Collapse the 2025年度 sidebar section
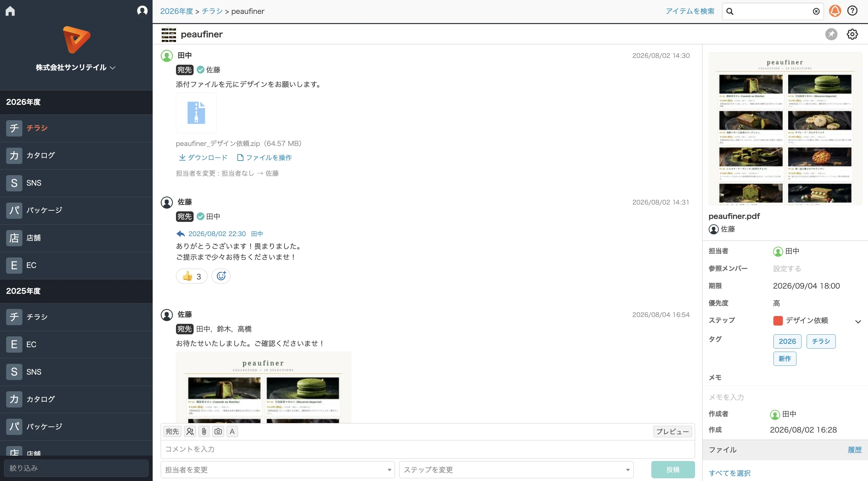 (x=76, y=291)
